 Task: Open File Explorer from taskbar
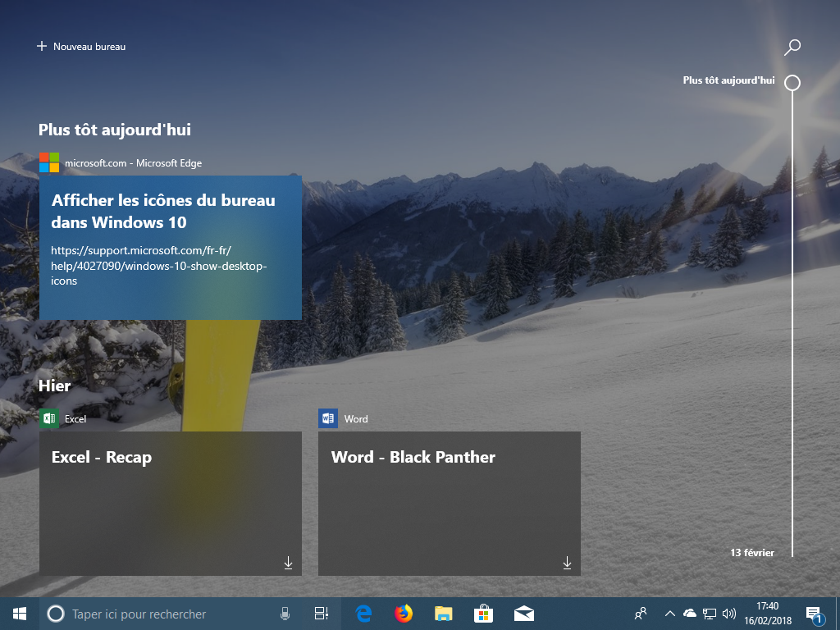444,614
